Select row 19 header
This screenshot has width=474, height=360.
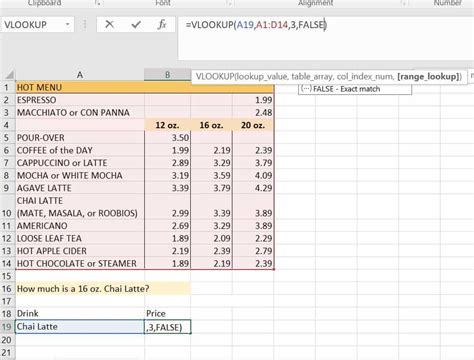coord(7,327)
